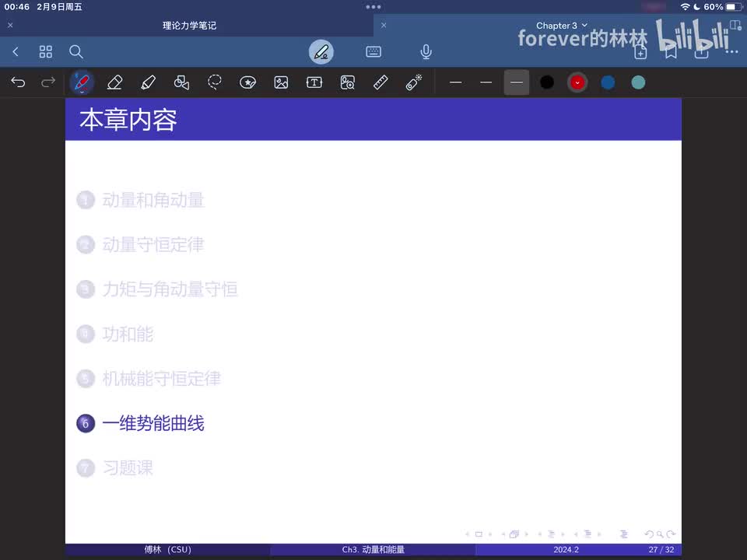Click the 本章内容 slide heading
This screenshot has height=560, width=747.
tap(128, 120)
